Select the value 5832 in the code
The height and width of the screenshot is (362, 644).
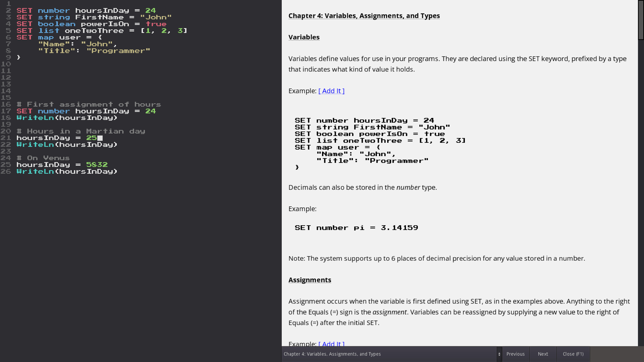click(x=97, y=164)
